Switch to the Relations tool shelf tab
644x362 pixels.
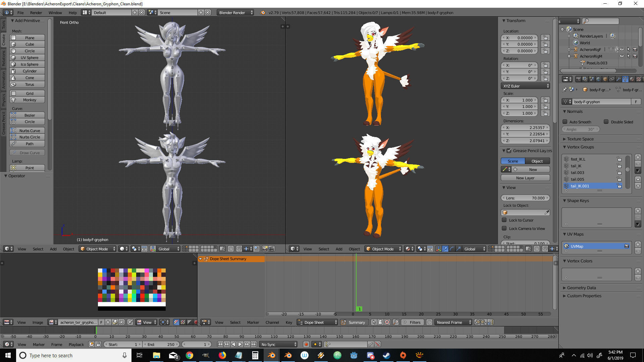point(4,58)
